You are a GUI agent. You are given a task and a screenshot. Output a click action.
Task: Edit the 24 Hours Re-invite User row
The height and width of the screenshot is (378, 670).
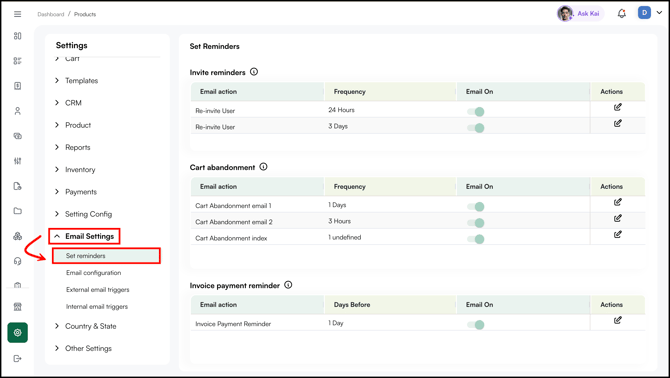(x=617, y=107)
